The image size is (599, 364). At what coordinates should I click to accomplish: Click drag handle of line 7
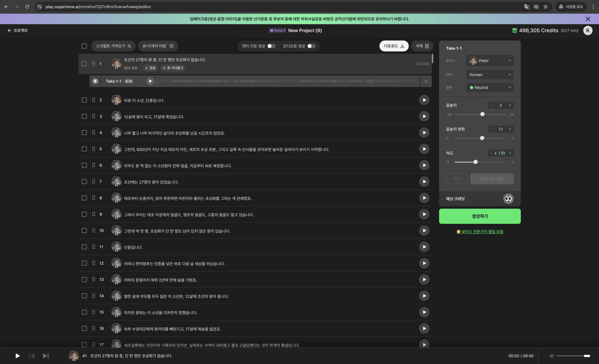(x=94, y=182)
